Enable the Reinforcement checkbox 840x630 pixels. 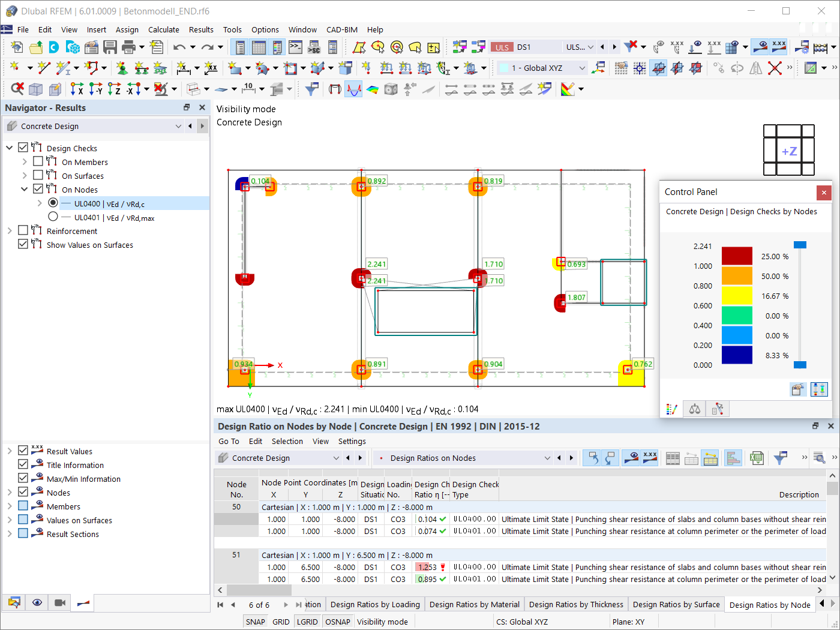[x=23, y=230]
